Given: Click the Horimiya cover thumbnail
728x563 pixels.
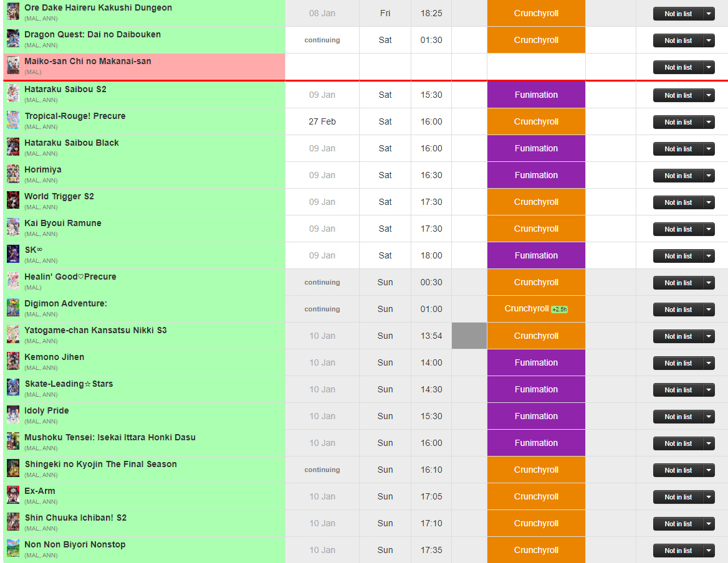Looking at the screenshot, I should coord(13,174).
